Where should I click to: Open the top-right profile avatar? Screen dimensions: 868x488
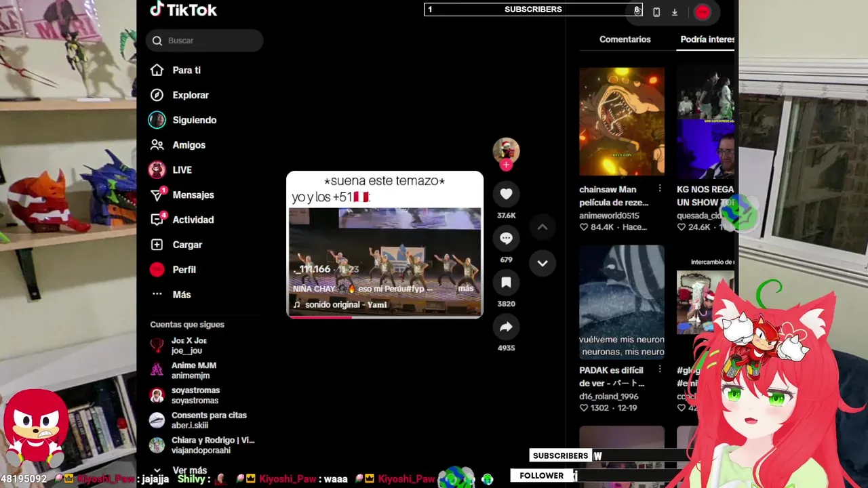point(703,12)
